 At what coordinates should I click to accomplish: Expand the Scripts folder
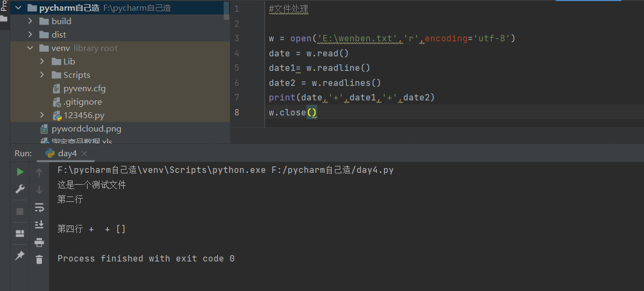pos(42,75)
